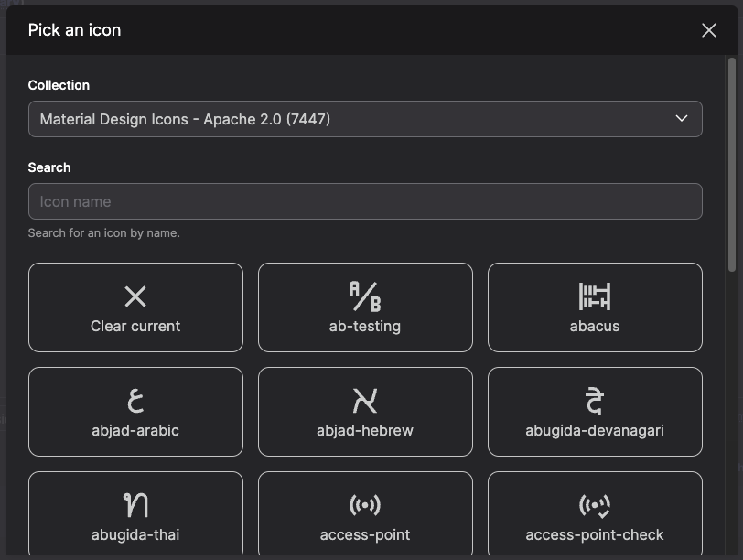This screenshot has height=560, width=743.
Task: Choose the access-point-check icon
Action: tap(594, 512)
